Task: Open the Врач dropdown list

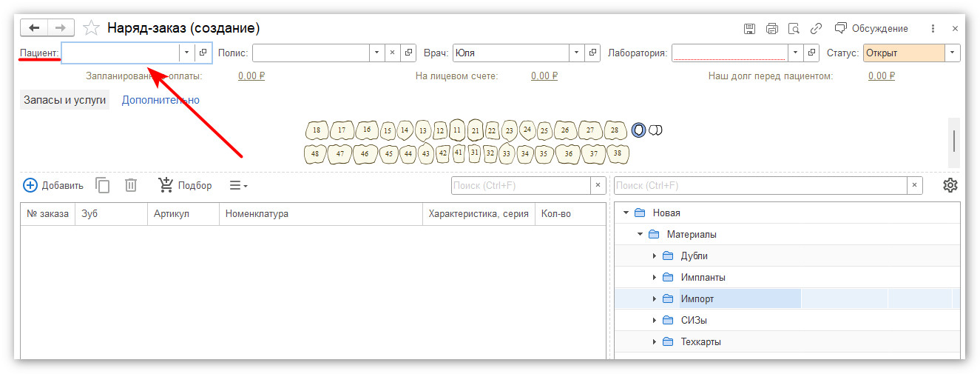Action: click(x=576, y=53)
